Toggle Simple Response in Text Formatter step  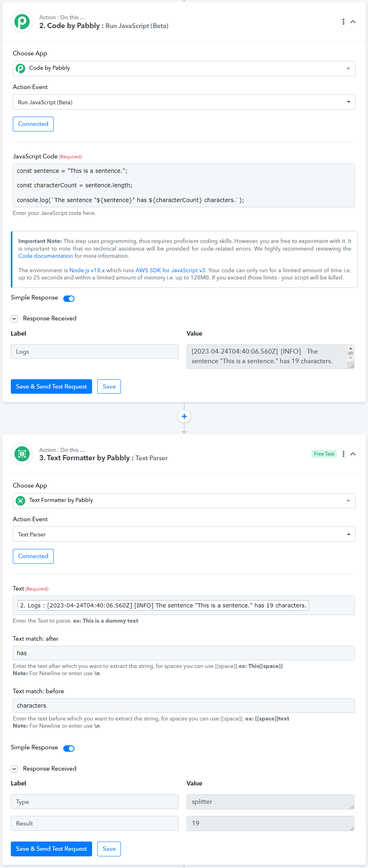click(x=69, y=748)
